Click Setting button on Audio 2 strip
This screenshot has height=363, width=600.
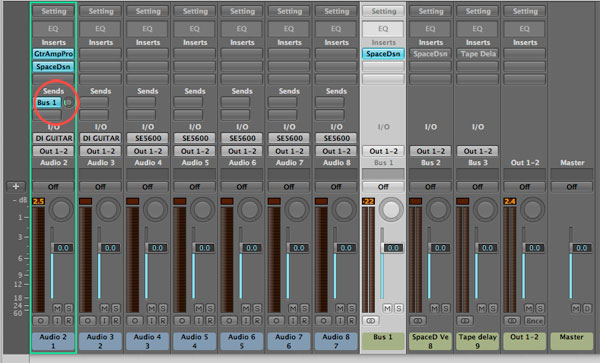(53, 11)
